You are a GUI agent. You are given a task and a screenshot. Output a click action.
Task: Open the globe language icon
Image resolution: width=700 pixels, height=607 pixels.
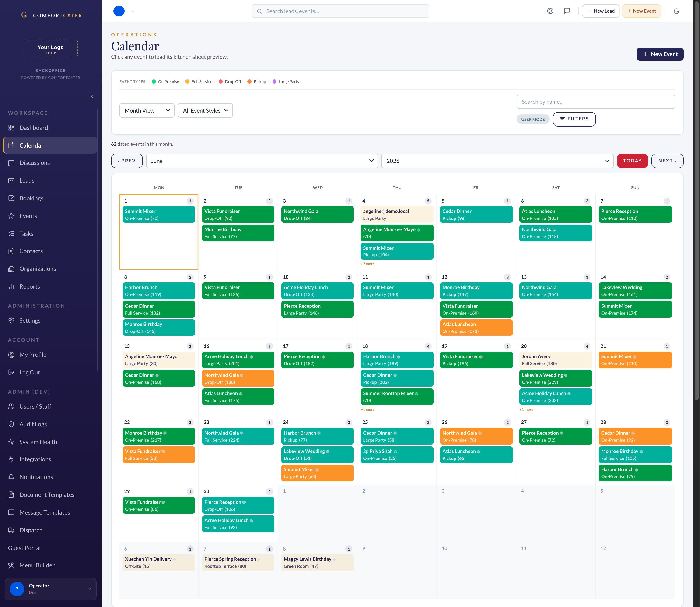[x=550, y=11]
